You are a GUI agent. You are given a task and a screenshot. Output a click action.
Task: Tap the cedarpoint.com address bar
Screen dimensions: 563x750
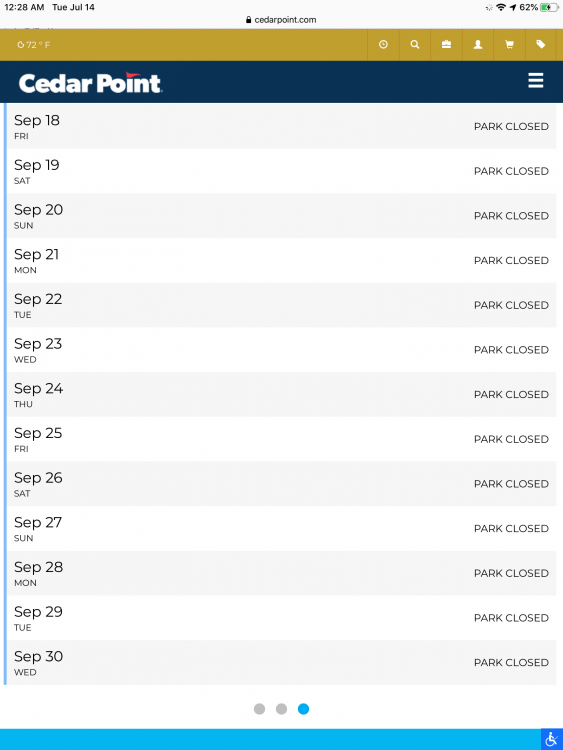click(281, 20)
